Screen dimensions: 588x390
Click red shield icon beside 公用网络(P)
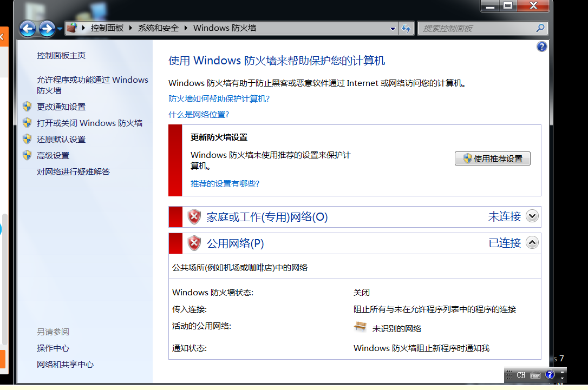pyautogui.click(x=194, y=243)
